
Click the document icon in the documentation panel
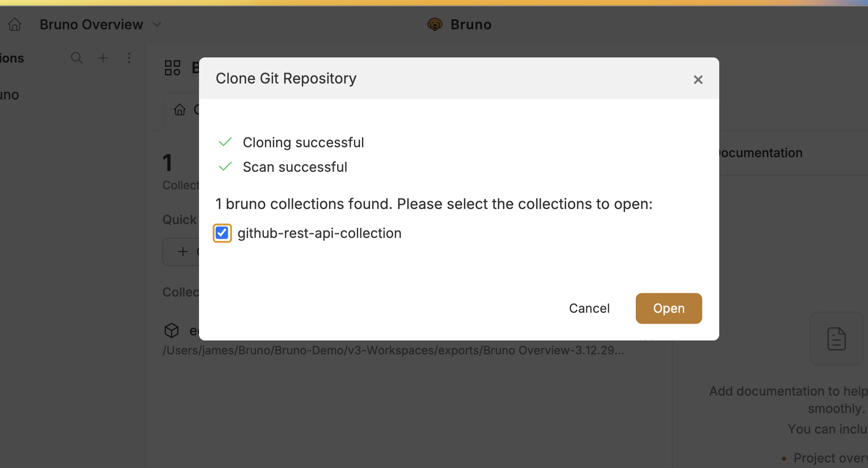[x=836, y=339]
